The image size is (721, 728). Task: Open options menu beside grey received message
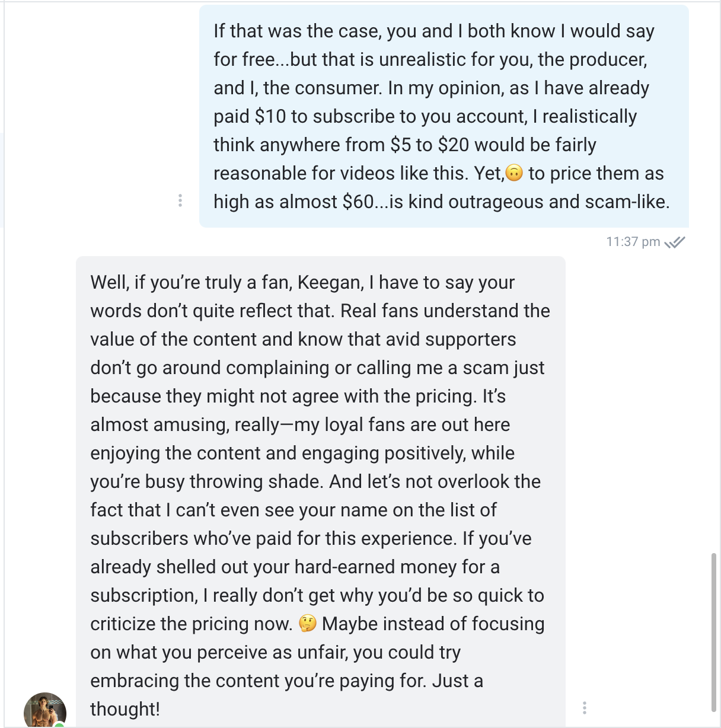click(585, 707)
